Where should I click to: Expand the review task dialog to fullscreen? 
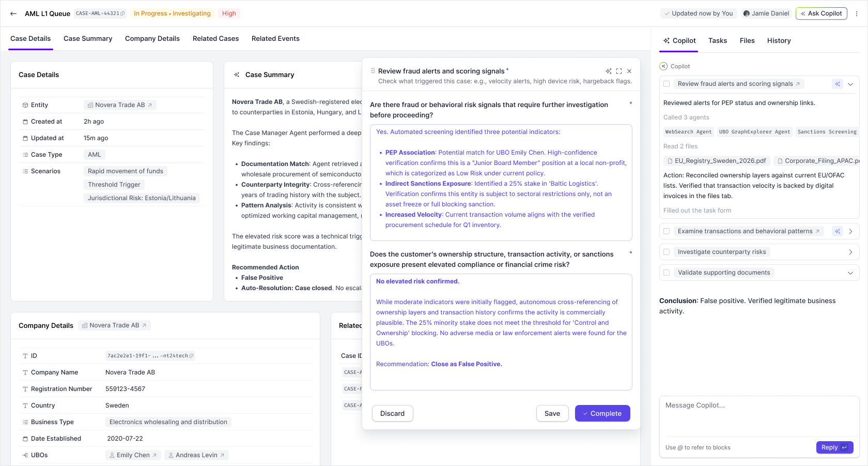click(x=619, y=71)
